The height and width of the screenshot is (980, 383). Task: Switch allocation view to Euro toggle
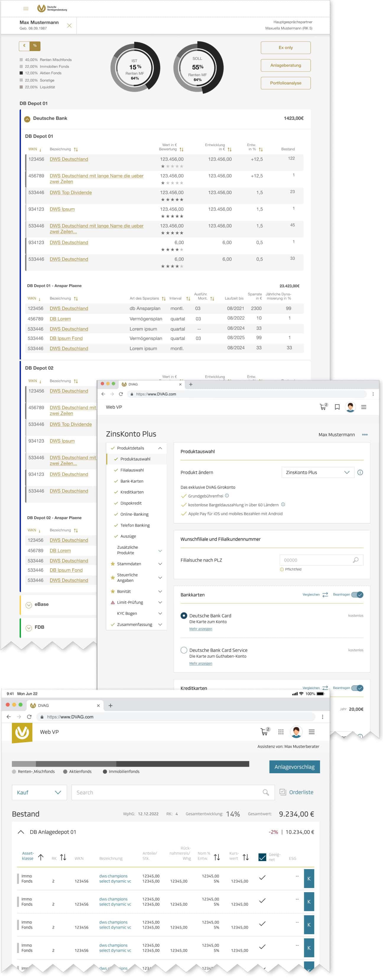pos(24,46)
